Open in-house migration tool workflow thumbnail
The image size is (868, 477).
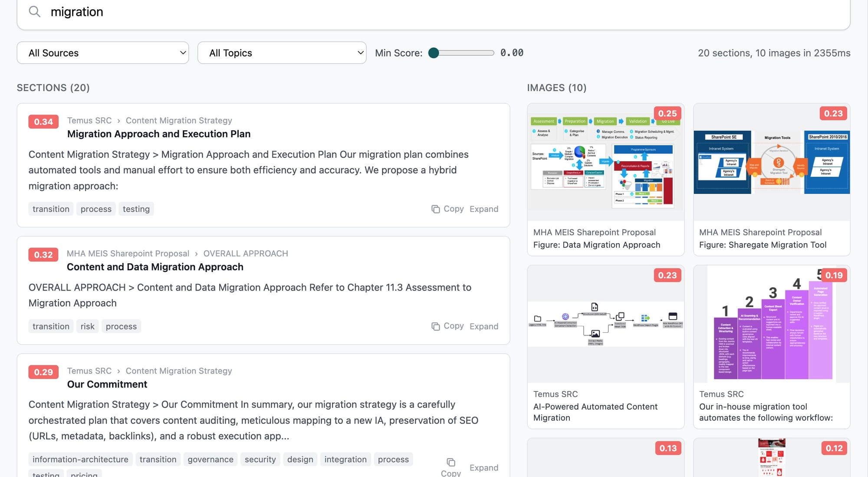(772, 324)
